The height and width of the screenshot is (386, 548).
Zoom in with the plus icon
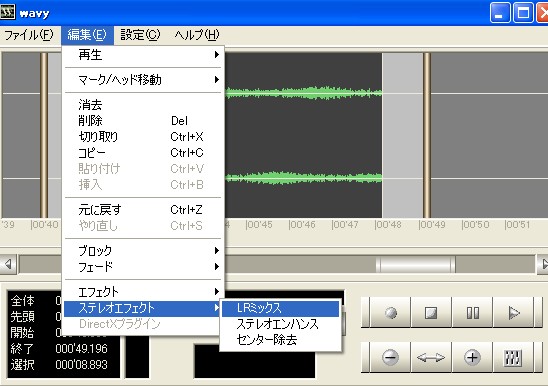pos(473,357)
